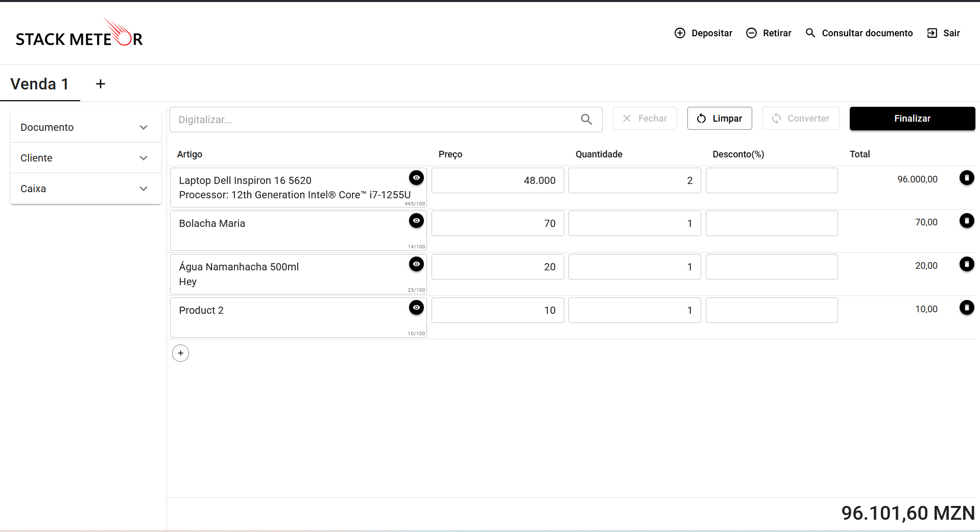Delete the Água Namanhacha 500ml row

[967, 264]
